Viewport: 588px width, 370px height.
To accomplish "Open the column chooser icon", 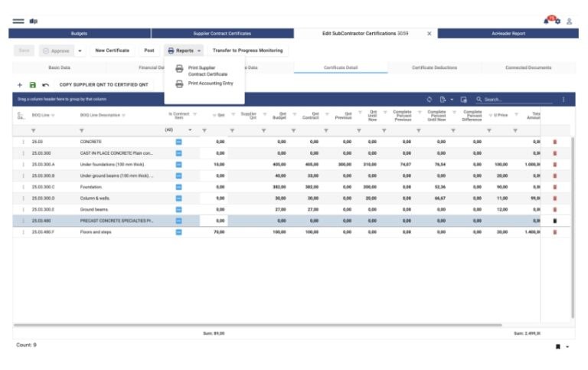I will click(x=463, y=100).
